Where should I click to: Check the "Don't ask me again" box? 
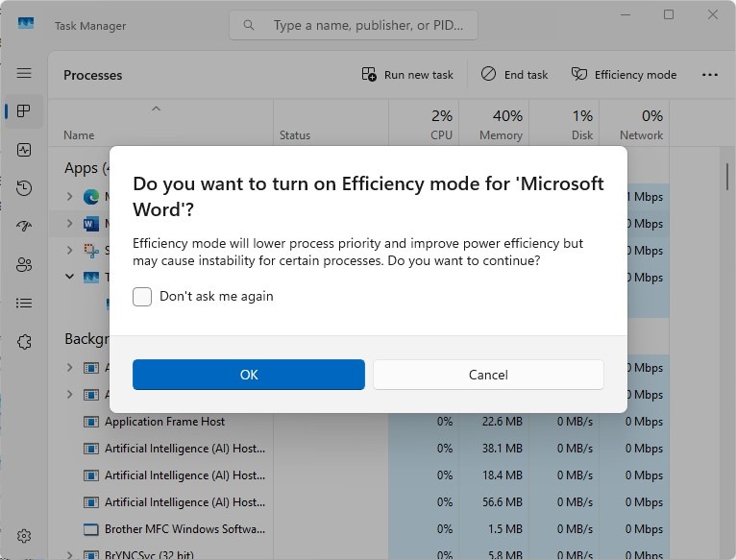click(x=142, y=297)
